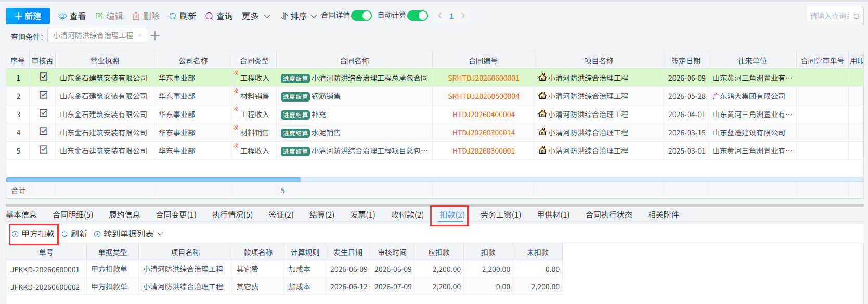Click 进度结算 badge on 水泥销售 row
The width and height of the screenshot is (868, 304).
click(x=295, y=133)
